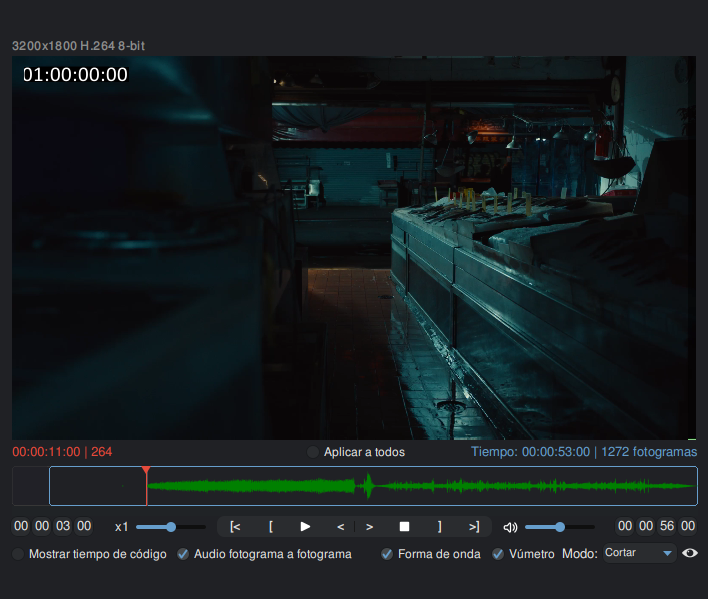Start playback with the play button
708x599 pixels.
pyautogui.click(x=305, y=527)
